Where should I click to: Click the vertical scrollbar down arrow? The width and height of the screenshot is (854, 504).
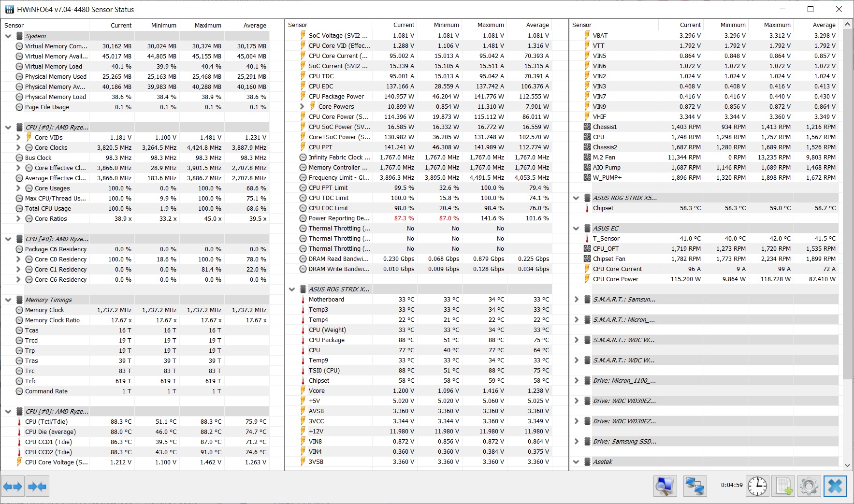coord(847,465)
